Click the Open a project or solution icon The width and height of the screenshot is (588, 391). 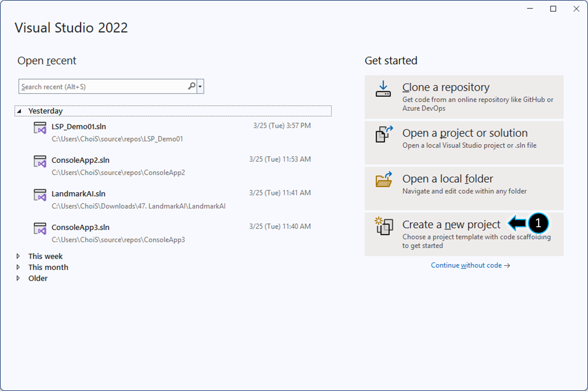pos(384,134)
